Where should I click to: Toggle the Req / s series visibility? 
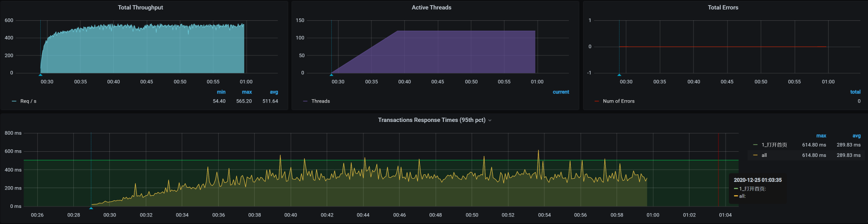28,101
